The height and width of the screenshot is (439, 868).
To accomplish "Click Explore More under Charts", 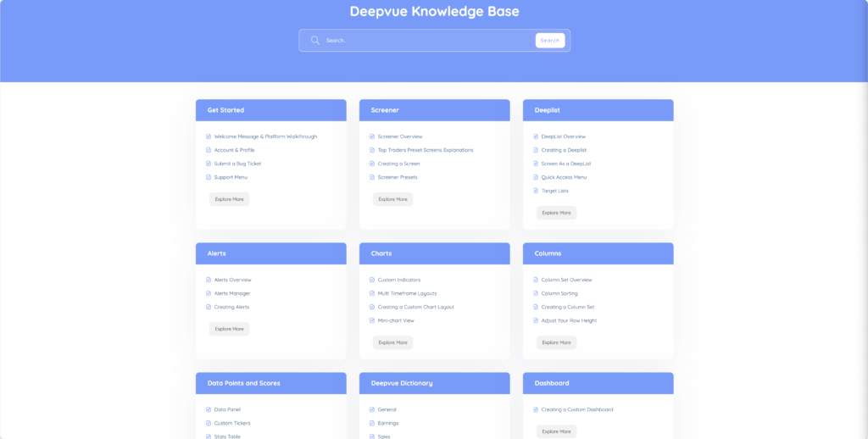I will pos(393,342).
